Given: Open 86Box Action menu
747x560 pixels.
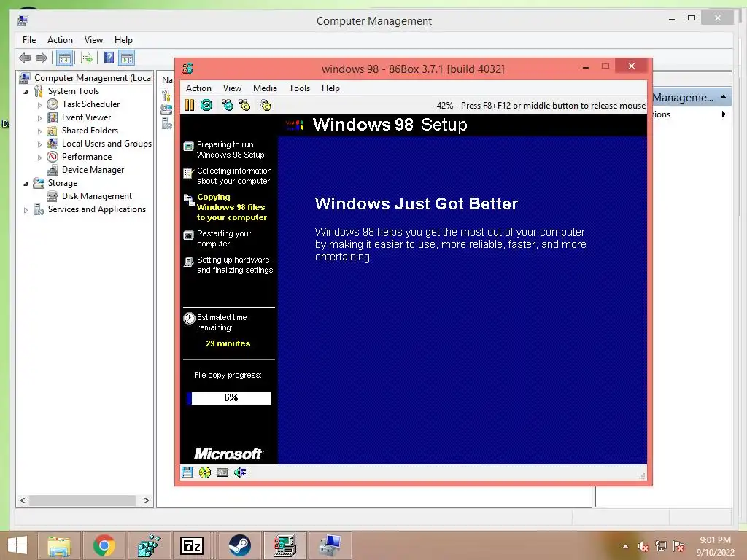Looking at the screenshot, I should 198,88.
